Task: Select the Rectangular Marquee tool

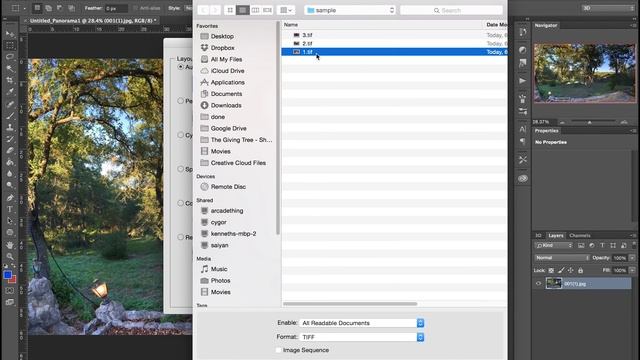Action: tap(10, 45)
